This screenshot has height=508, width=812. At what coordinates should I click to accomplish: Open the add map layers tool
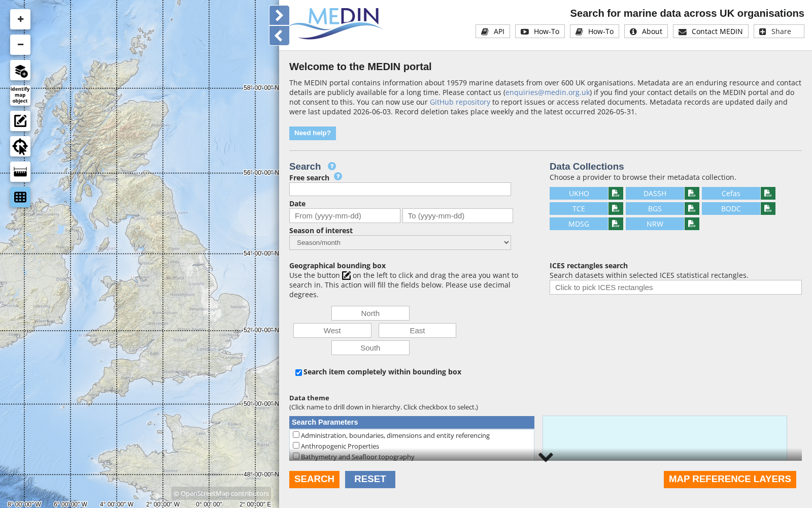[20, 70]
